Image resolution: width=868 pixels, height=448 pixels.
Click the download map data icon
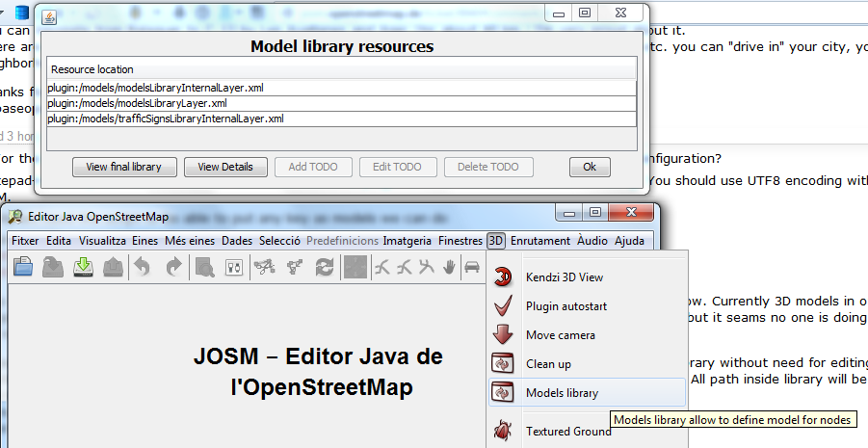coord(84,269)
